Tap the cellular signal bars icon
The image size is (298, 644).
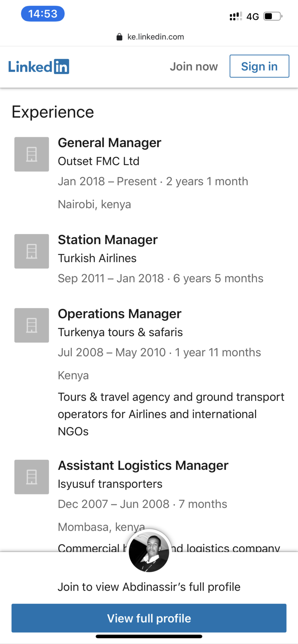pos(236,16)
